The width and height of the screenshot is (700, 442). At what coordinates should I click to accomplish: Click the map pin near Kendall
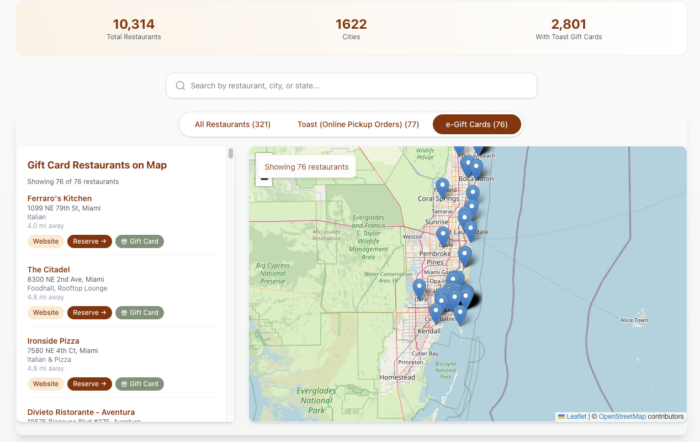click(x=437, y=312)
